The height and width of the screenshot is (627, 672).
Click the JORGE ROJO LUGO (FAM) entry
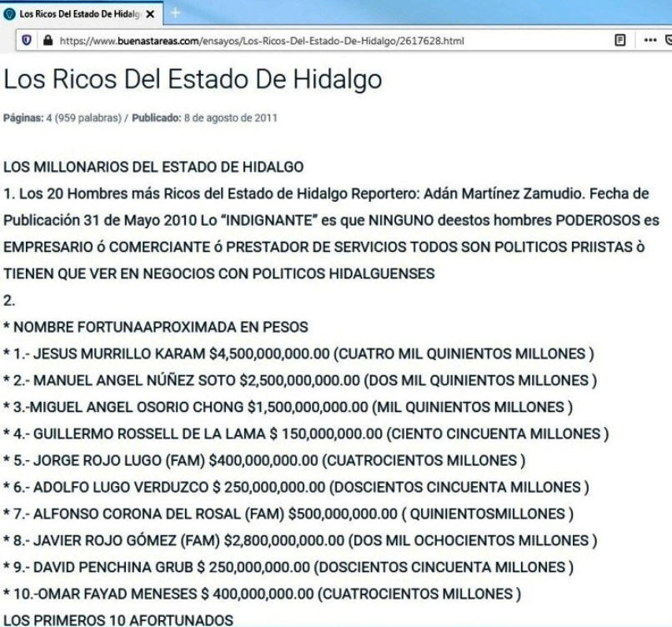click(x=264, y=460)
